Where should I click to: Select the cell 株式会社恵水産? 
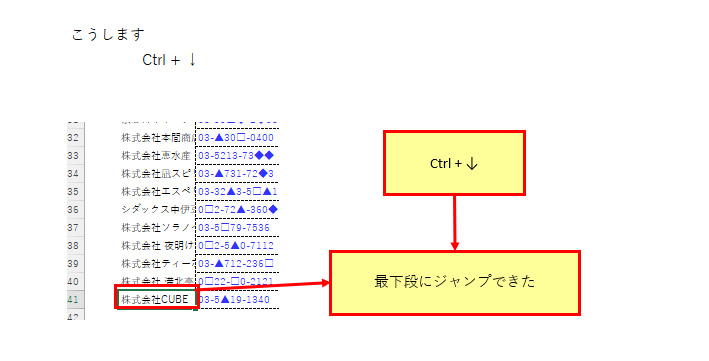coord(156,156)
